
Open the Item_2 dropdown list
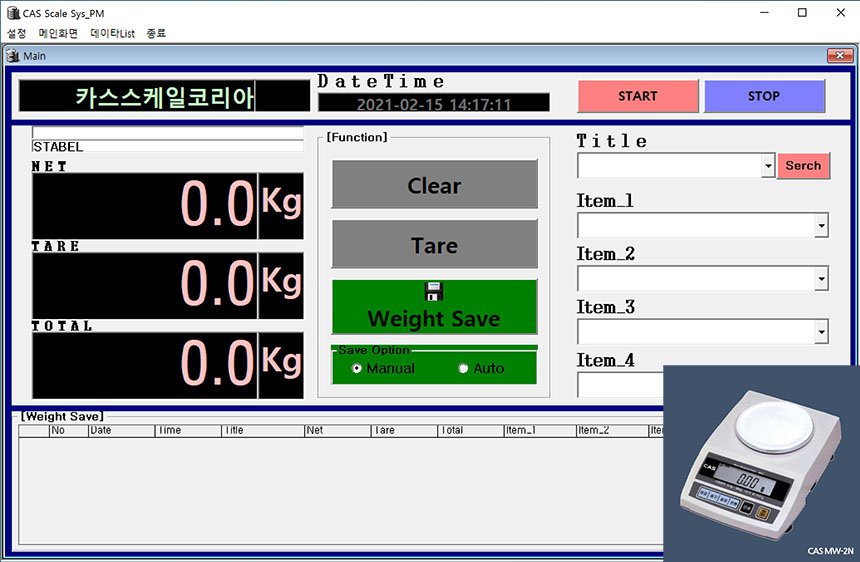[821, 279]
